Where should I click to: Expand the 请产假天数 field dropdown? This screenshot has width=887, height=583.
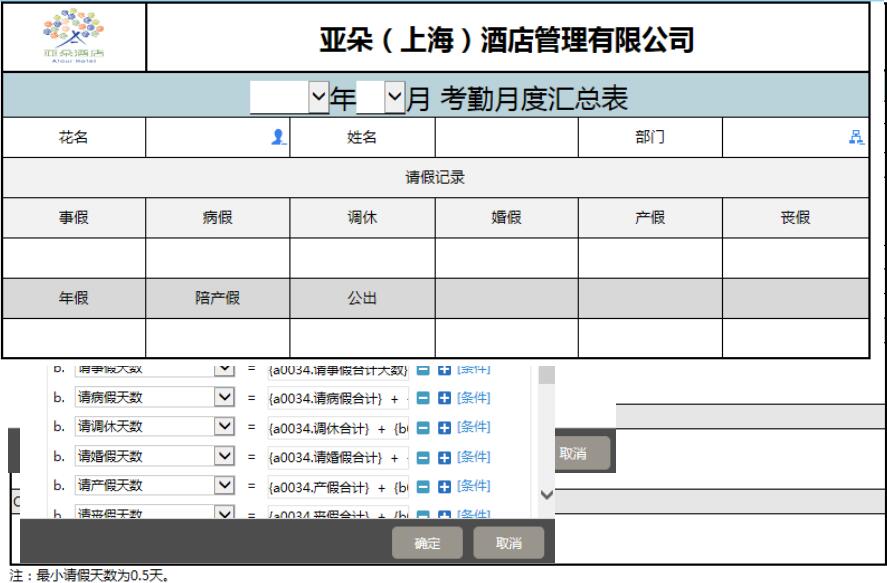click(225, 485)
